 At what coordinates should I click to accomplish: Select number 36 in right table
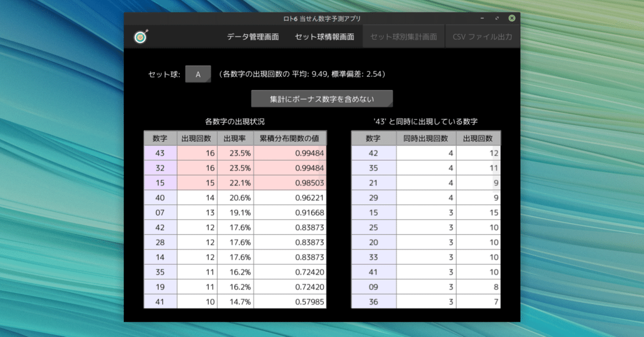click(374, 302)
